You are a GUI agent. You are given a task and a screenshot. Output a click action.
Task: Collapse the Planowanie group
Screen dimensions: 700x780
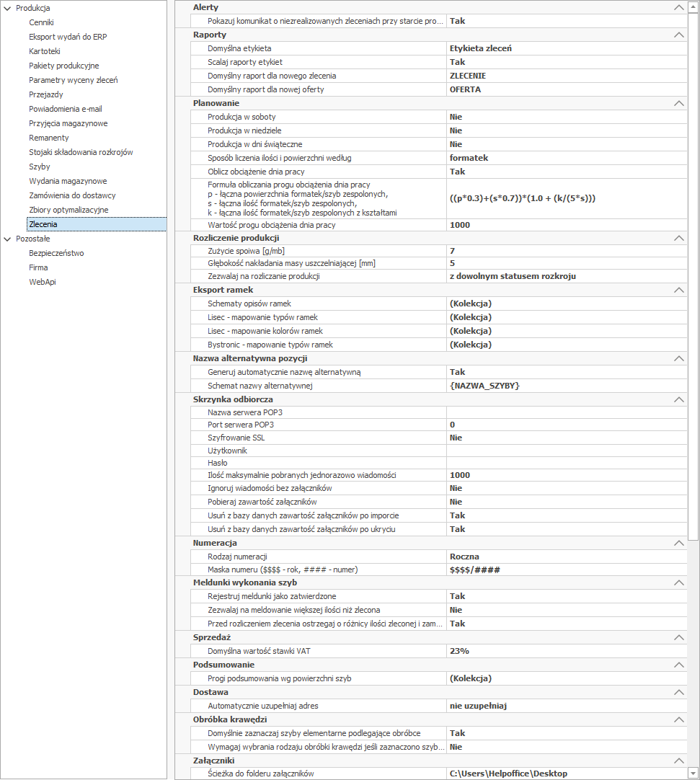click(677, 103)
